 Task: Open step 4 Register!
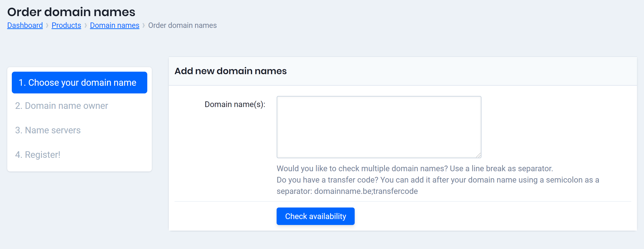pyautogui.click(x=37, y=155)
